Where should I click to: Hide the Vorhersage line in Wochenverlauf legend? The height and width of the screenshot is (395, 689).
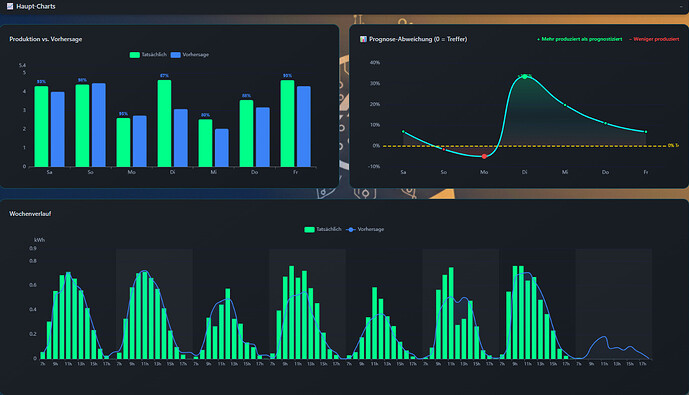[365, 229]
